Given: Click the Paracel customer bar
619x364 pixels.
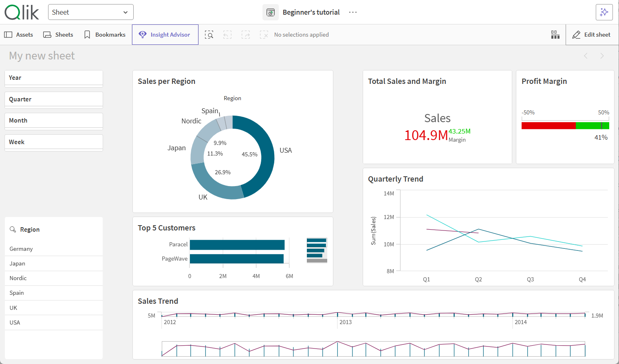Looking at the screenshot, I should coord(237,245).
